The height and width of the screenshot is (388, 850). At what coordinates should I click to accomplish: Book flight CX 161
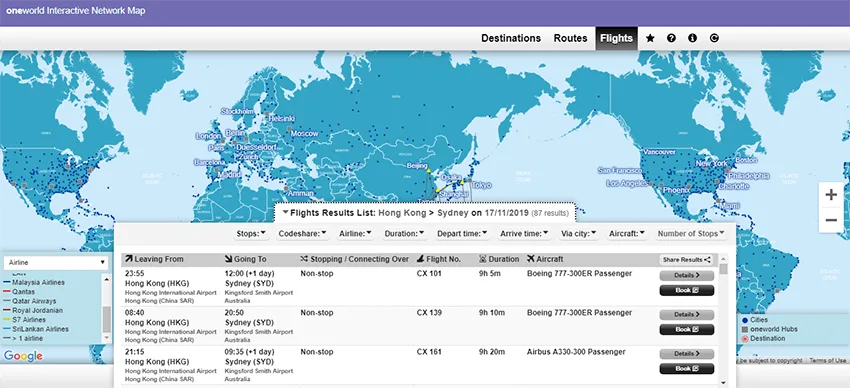coord(686,368)
